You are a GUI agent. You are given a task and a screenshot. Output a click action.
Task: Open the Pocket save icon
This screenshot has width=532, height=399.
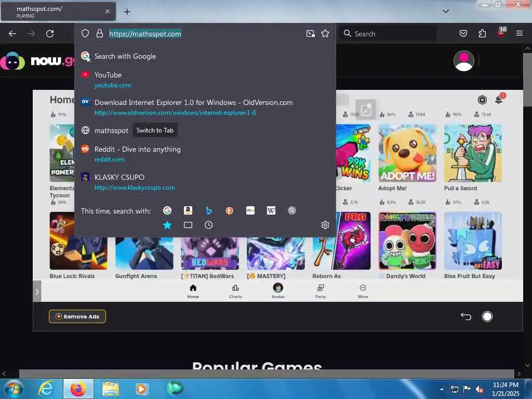pyautogui.click(x=463, y=33)
